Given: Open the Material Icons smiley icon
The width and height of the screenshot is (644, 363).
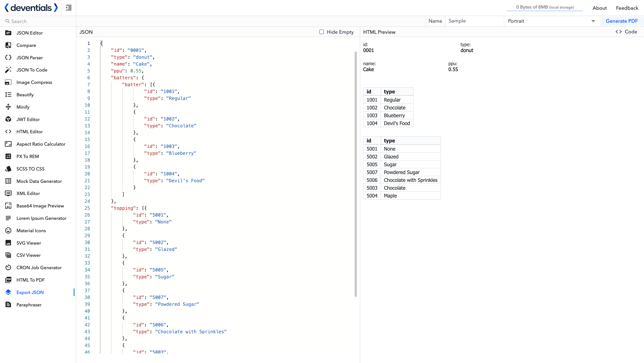Looking at the screenshot, I should point(8,230).
